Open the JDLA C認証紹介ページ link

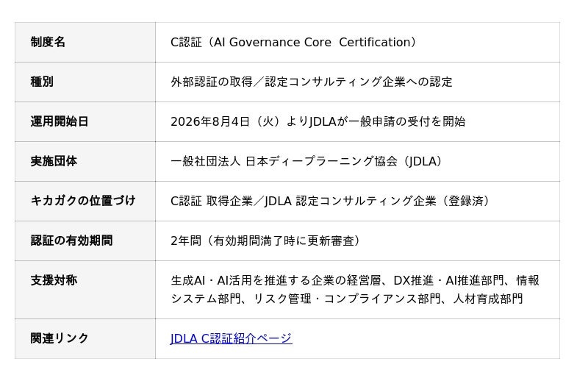coord(231,338)
